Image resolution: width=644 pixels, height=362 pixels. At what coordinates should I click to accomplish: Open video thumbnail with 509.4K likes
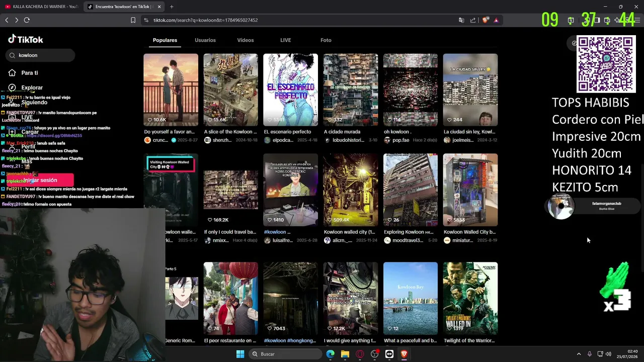tap(351, 190)
